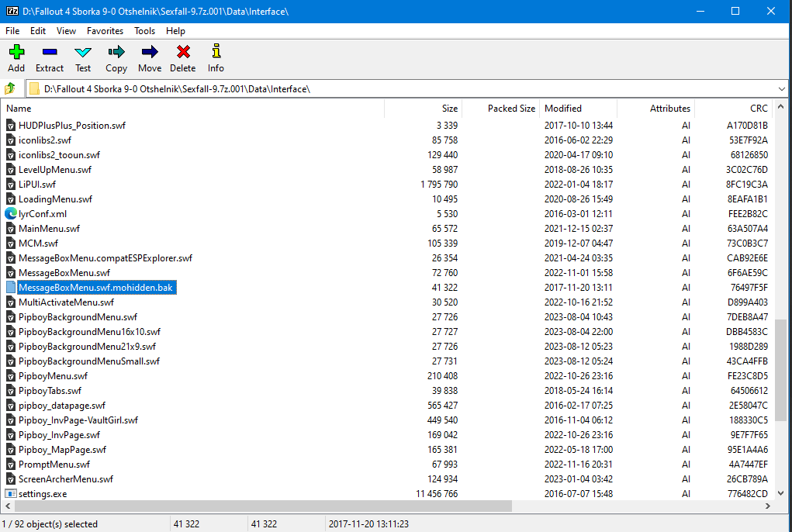Sort by the Name column header

[x=19, y=109]
